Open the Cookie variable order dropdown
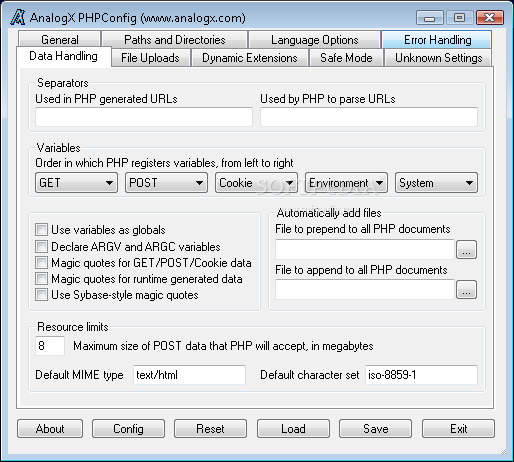The height and width of the screenshot is (462, 514). click(x=256, y=183)
